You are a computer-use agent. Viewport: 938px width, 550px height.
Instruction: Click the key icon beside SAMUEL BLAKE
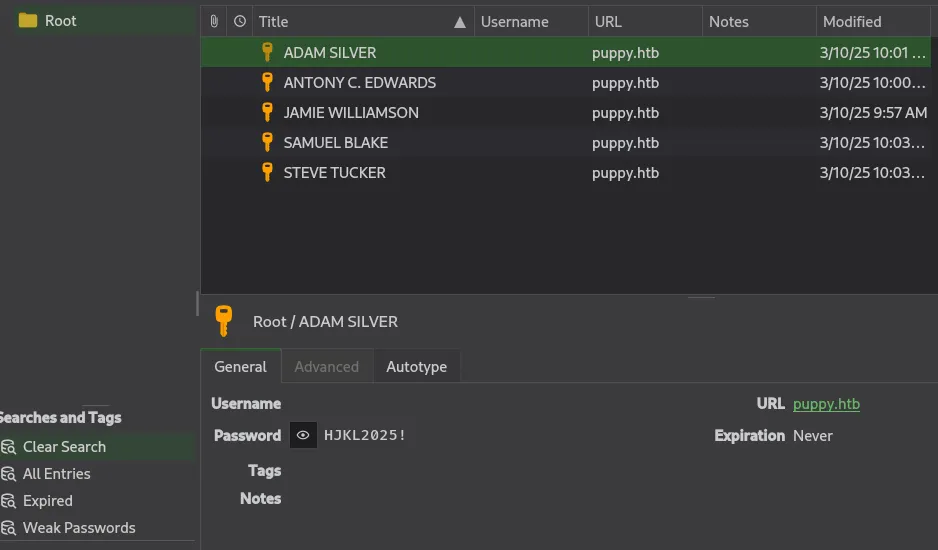[x=267, y=142]
